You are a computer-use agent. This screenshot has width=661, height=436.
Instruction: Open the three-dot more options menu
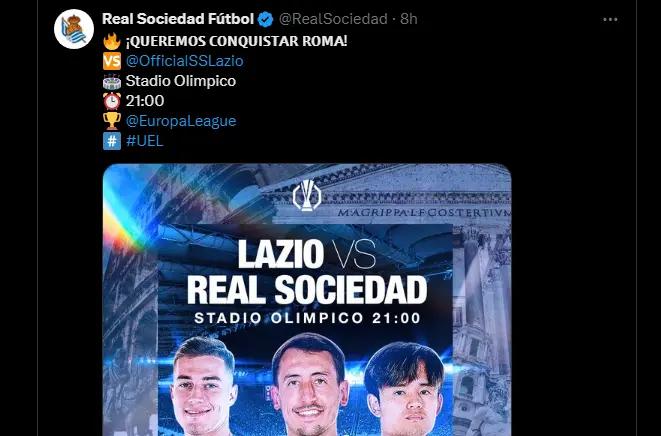coord(610,19)
